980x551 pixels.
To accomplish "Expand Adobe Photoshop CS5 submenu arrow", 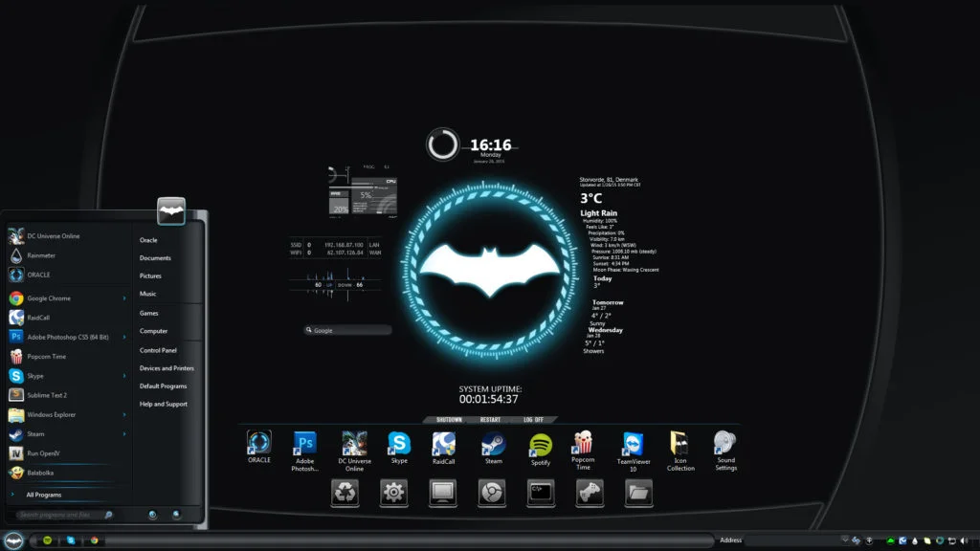I will [x=124, y=337].
